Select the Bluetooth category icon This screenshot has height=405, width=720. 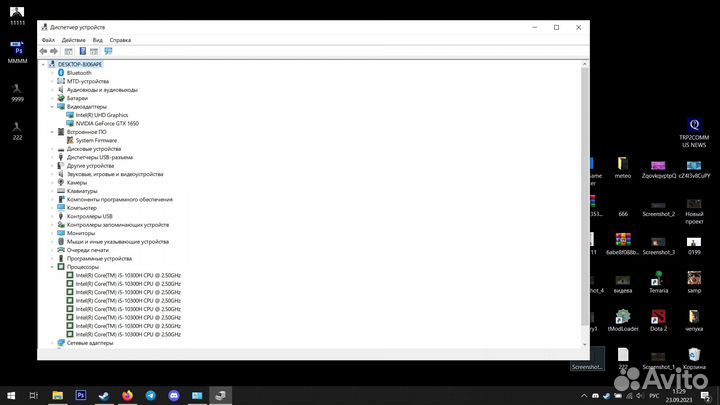(61, 73)
